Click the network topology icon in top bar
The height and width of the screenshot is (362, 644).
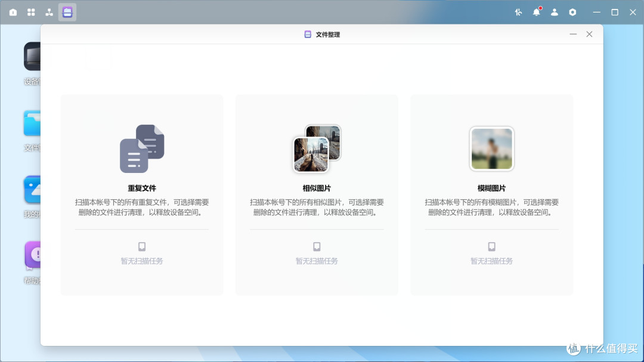[49, 13]
